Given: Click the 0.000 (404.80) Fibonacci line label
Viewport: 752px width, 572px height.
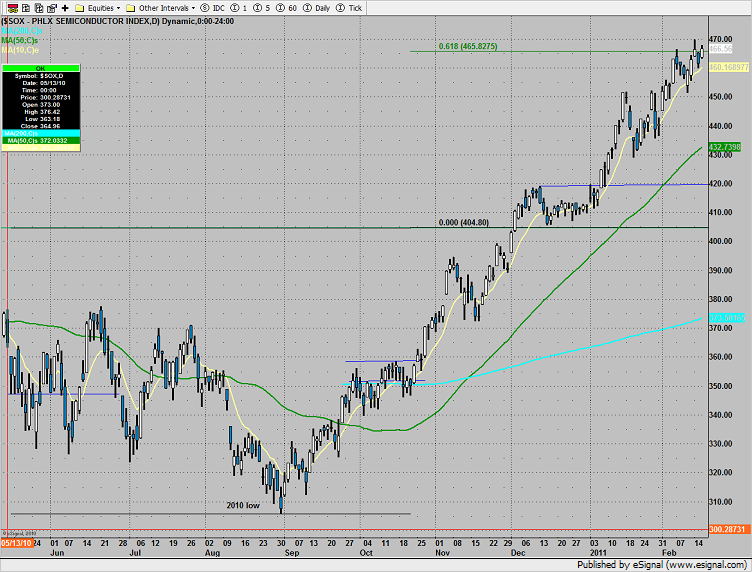Looking at the screenshot, I should (464, 223).
